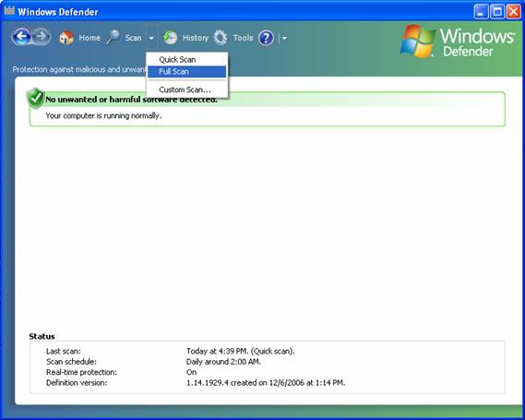Open the Tools gear icon
Image resolution: width=525 pixels, height=420 pixels.
[221, 38]
